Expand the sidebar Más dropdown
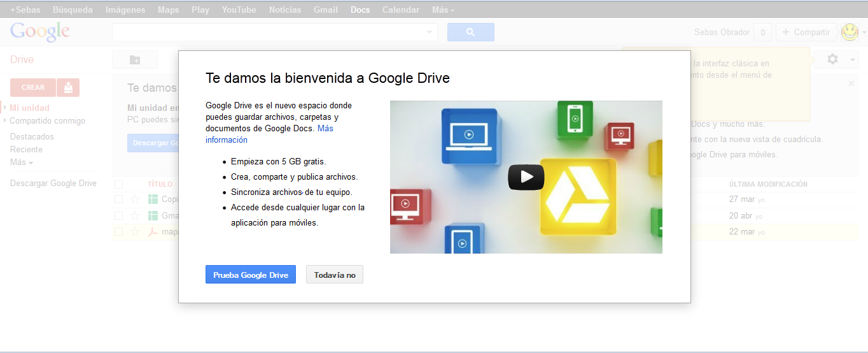The height and width of the screenshot is (353, 868). pos(22,162)
